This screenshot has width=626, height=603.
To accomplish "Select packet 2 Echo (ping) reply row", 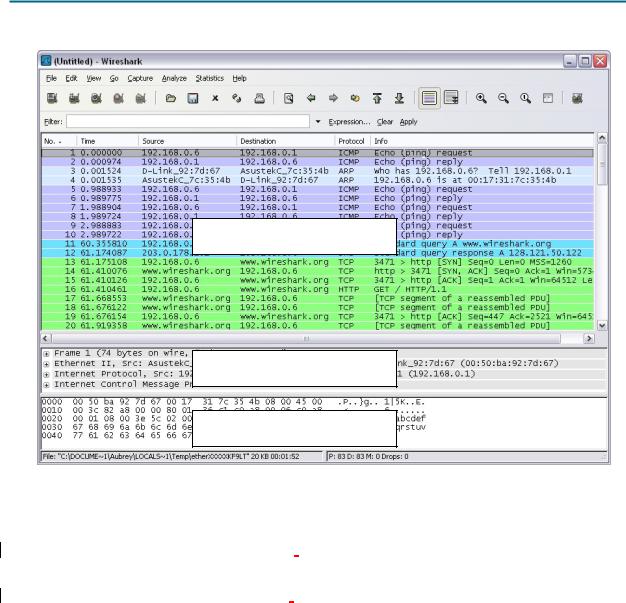I will (317, 162).
